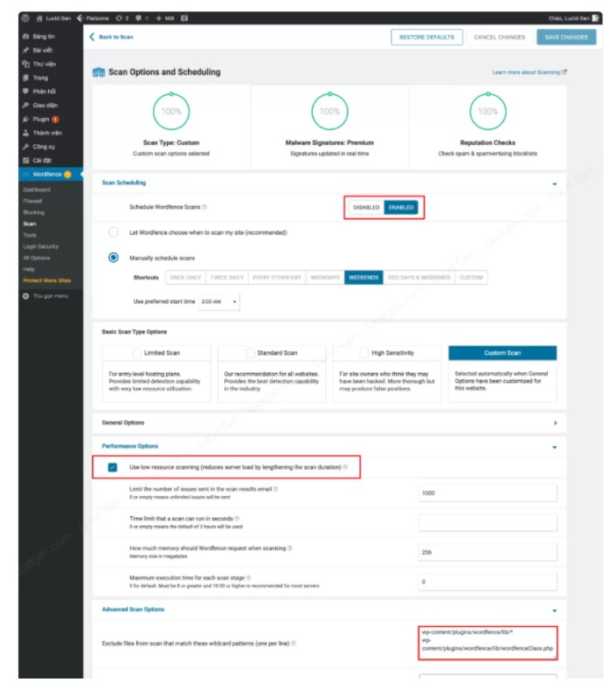
Task: Open Firewall in Wordfence submenu
Action: 32,201
